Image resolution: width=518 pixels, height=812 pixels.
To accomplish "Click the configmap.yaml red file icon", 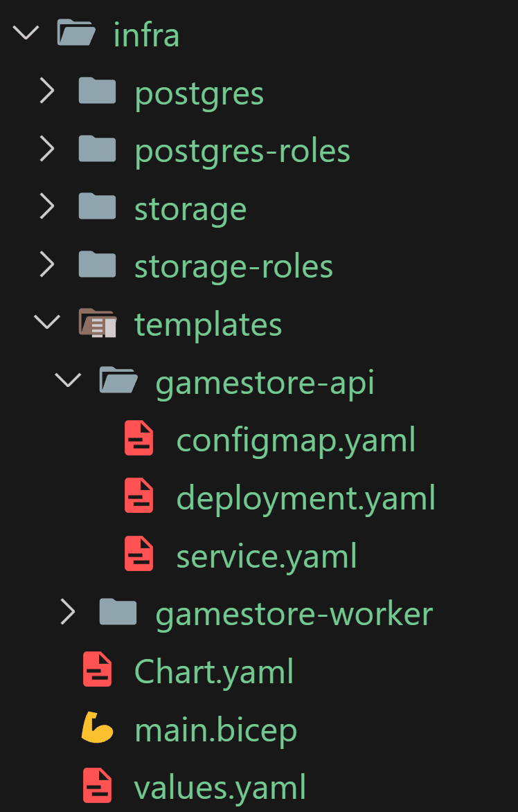I will point(139,438).
